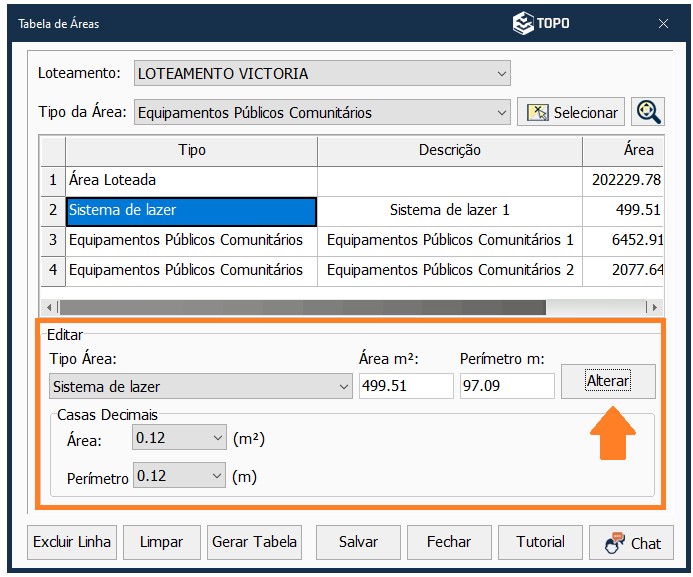Click the Limpar button
This screenshot has height=577, width=693.
[161, 542]
